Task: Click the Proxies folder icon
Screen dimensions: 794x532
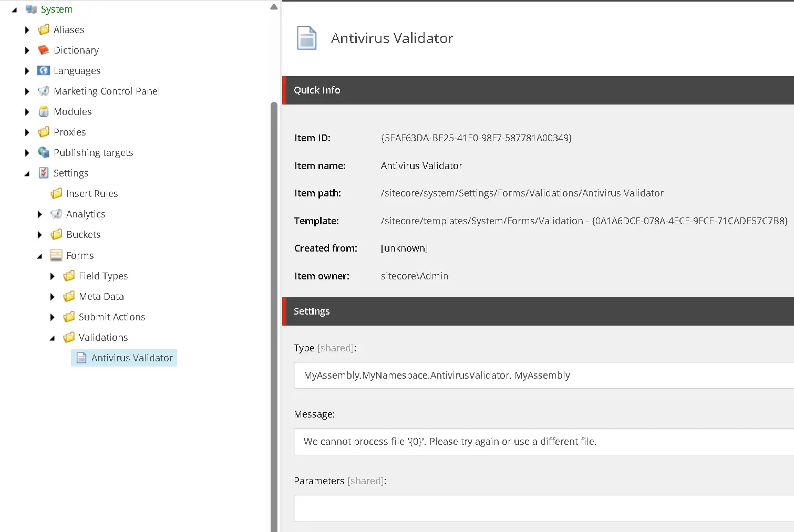Action: coord(44,132)
